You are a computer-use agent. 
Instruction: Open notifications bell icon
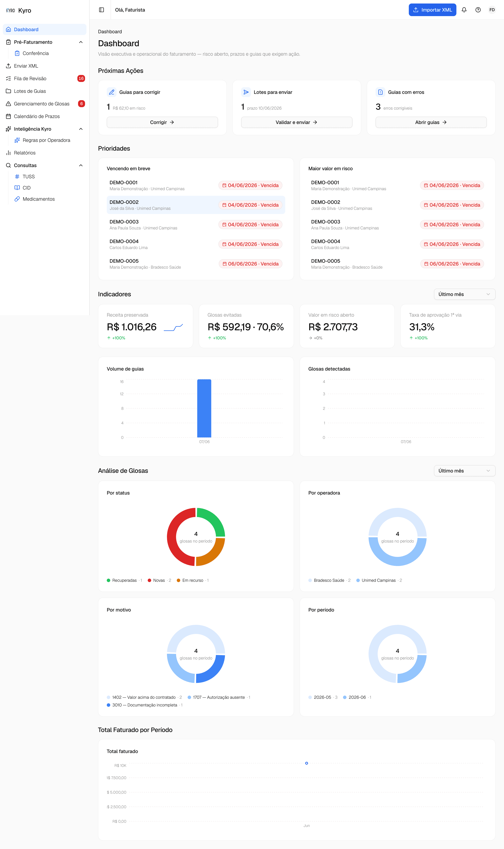[464, 10]
